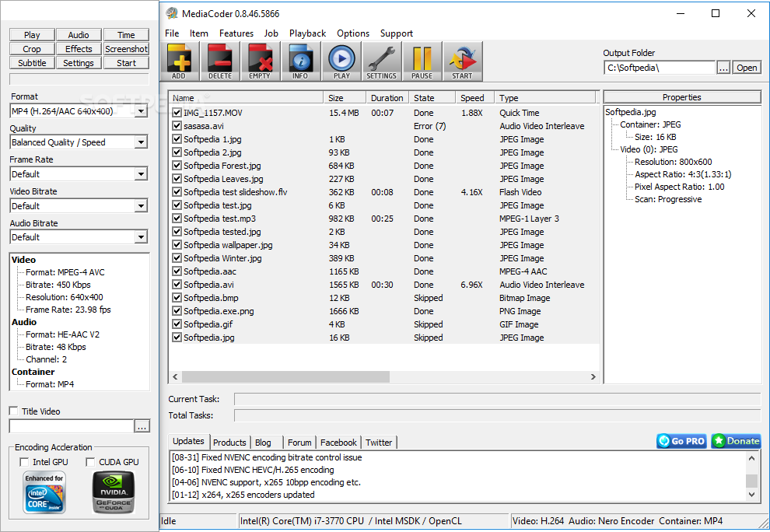Viewport: 770px width, 532px height.
Task: Enable CUDA GPU acceleration checkbox
Action: [x=90, y=462]
